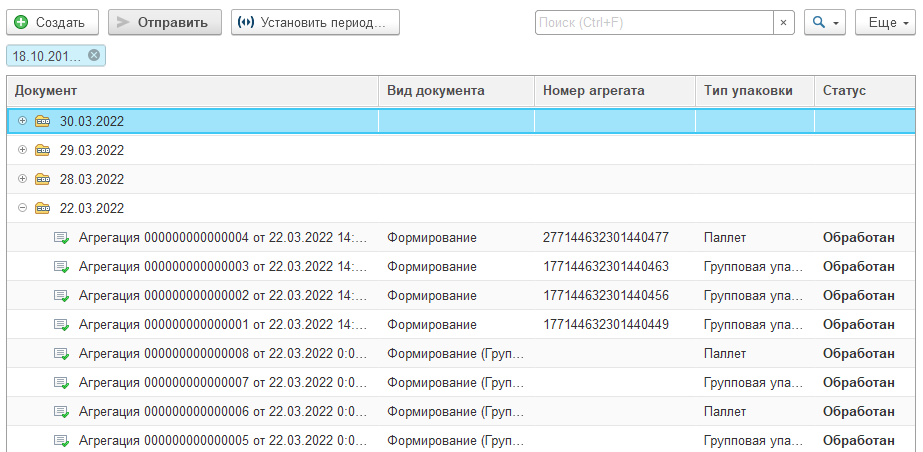Open the magnifier search dropdown
The image size is (923, 452).
[825, 22]
